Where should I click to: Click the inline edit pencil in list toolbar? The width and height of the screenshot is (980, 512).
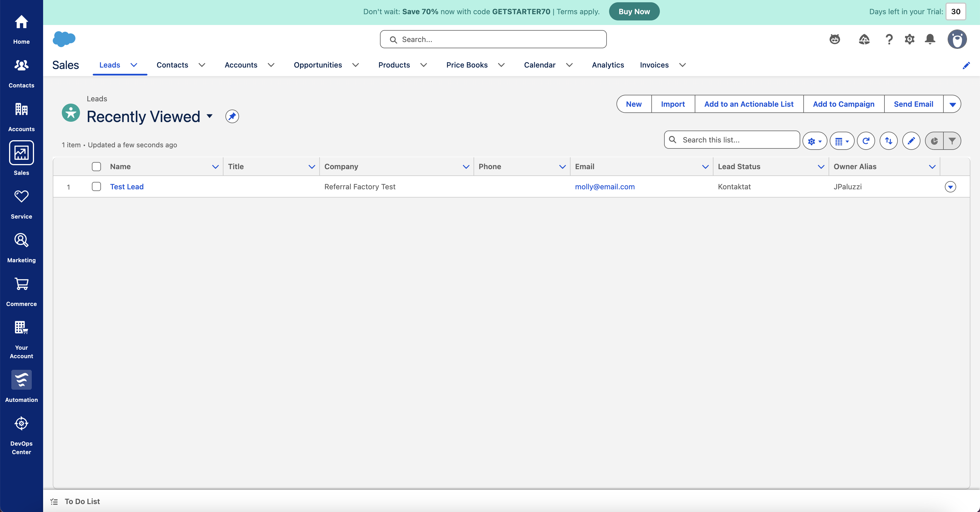click(911, 141)
